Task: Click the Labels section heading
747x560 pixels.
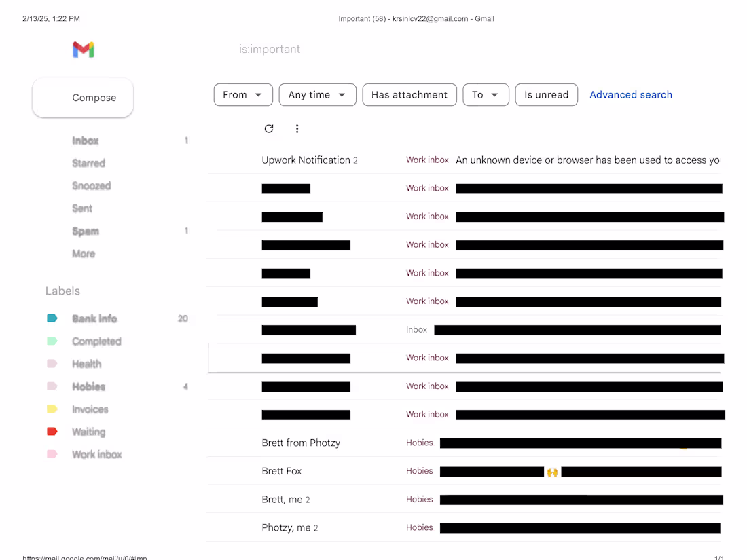Action: point(63,291)
